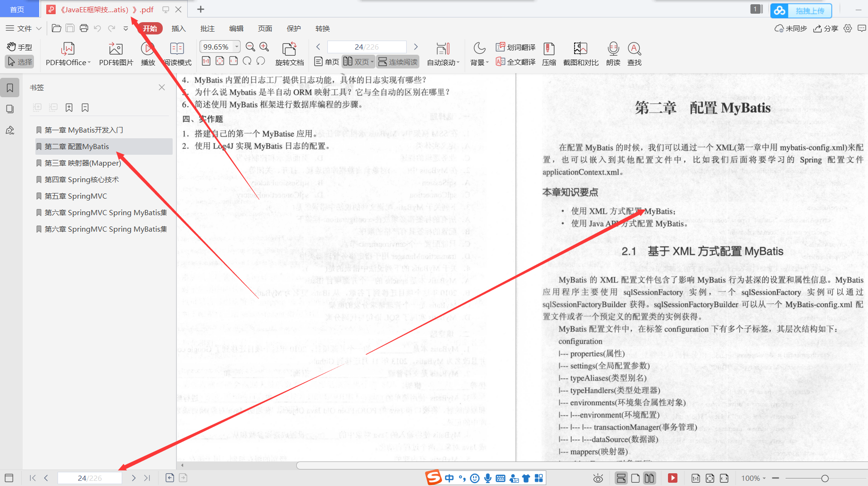
Task: Click the Sogou voice input microphone
Action: coord(488,478)
